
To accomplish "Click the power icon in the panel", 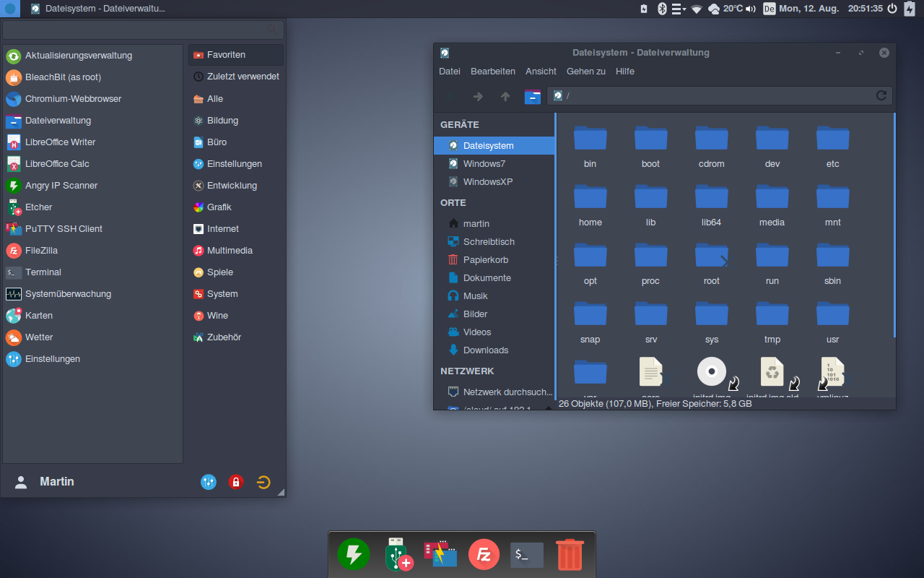I will coord(892,9).
